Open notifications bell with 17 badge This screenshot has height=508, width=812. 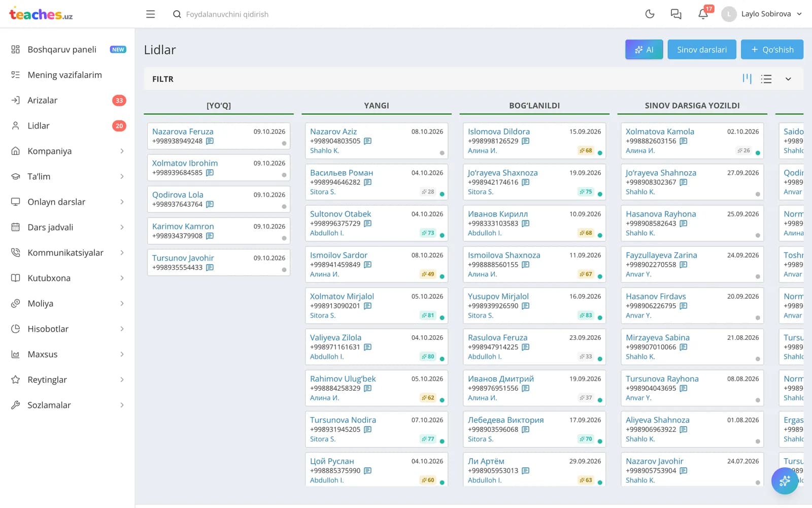703,14
